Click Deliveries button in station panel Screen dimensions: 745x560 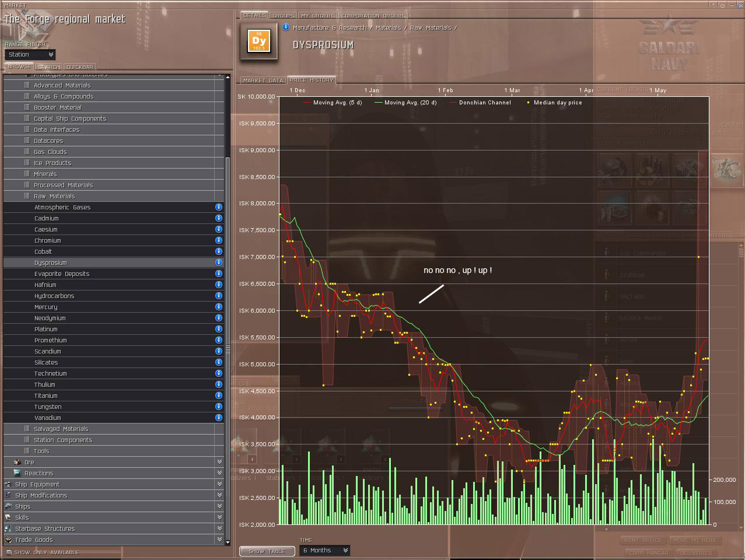tap(696, 552)
